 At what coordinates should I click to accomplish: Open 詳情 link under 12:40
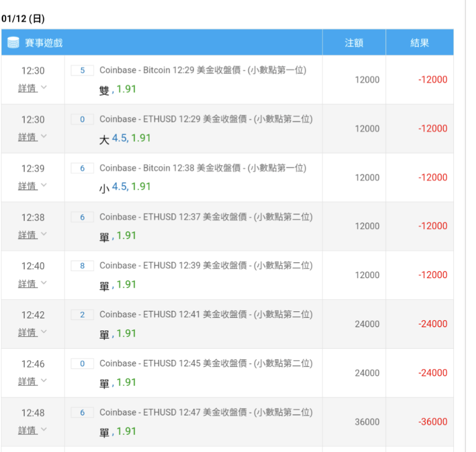click(28, 284)
